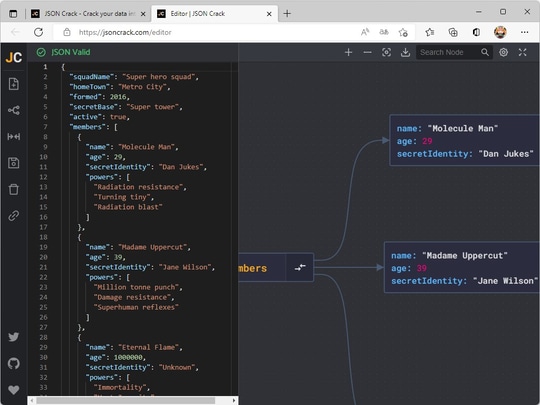
Task: Click the "secretIdentity": "Unknown" line
Action: pyautogui.click(x=142, y=367)
